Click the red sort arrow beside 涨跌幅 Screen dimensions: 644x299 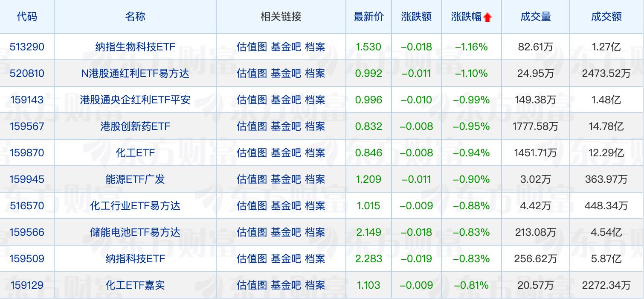pyautogui.click(x=487, y=16)
